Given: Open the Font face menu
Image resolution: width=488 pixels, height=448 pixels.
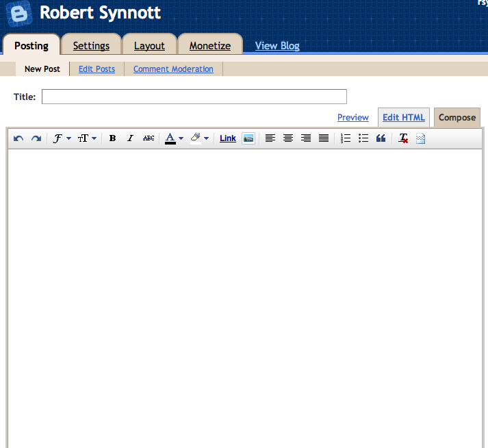Looking at the screenshot, I should [x=62, y=138].
